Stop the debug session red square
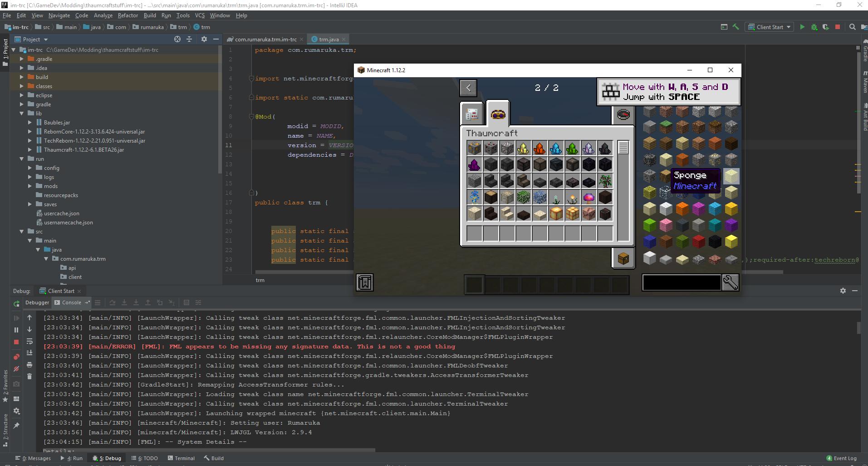868x466 pixels. pyautogui.click(x=16, y=342)
